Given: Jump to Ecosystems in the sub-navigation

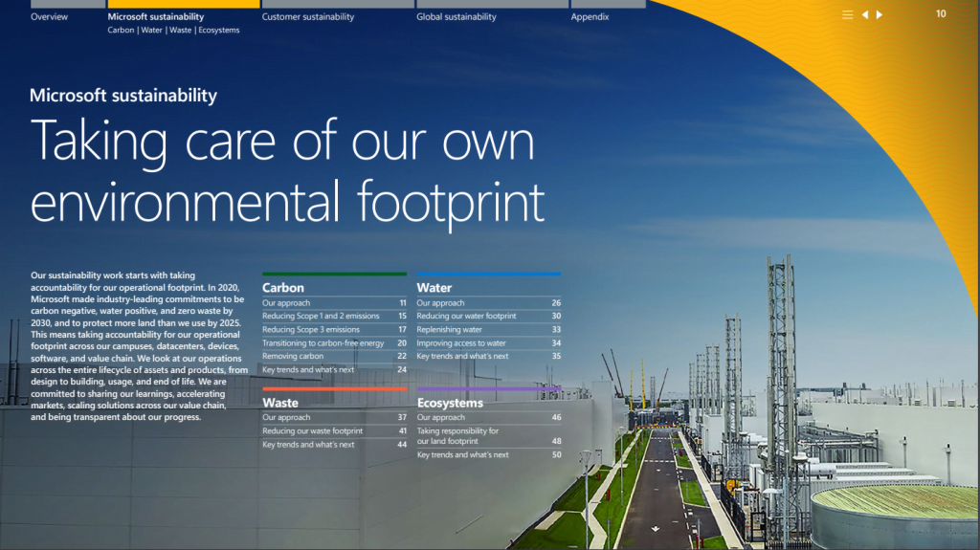Looking at the screenshot, I should click(219, 30).
